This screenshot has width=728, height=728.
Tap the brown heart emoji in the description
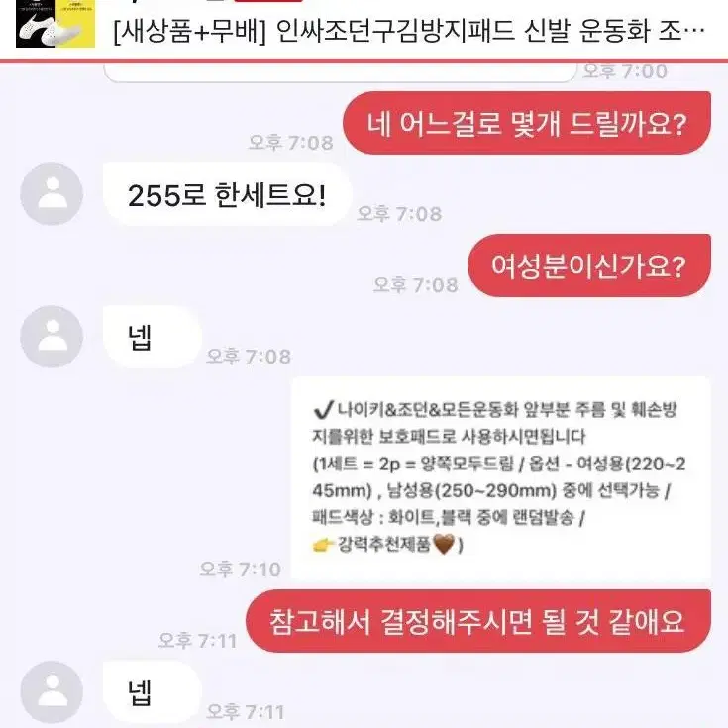tap(444, 544)
